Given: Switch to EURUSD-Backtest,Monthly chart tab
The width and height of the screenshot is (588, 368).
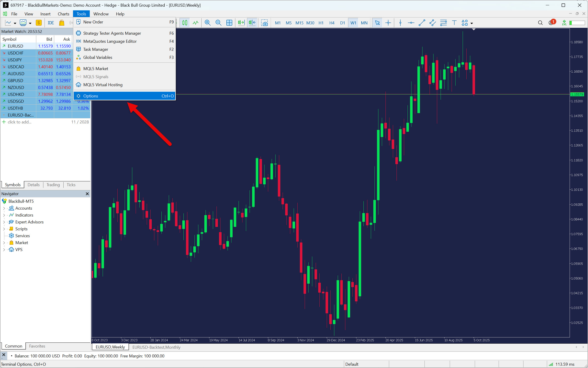Looking at the screenshot, I should coord(156,347).
